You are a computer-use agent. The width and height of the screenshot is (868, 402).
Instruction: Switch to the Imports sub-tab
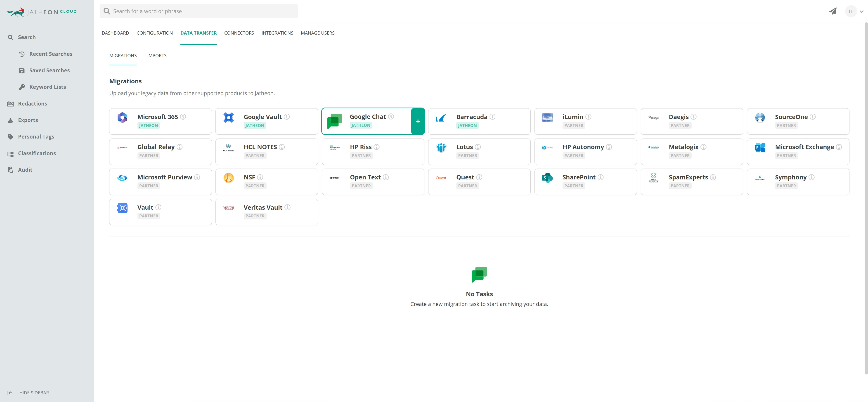(157, 56)
